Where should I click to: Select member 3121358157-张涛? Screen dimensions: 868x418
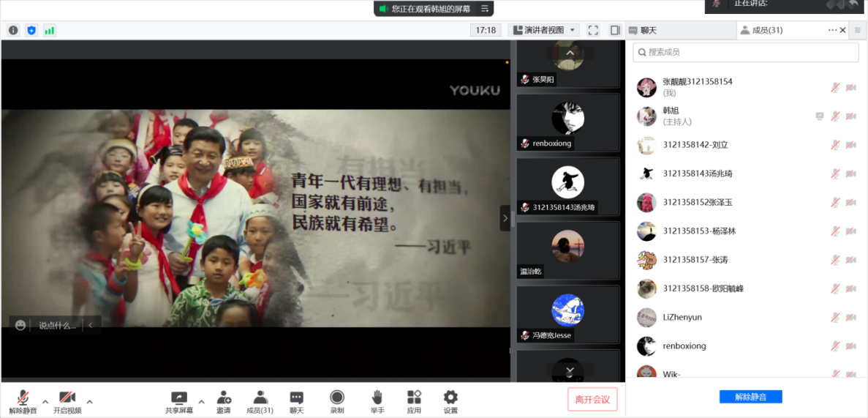(x=746, y=260)
